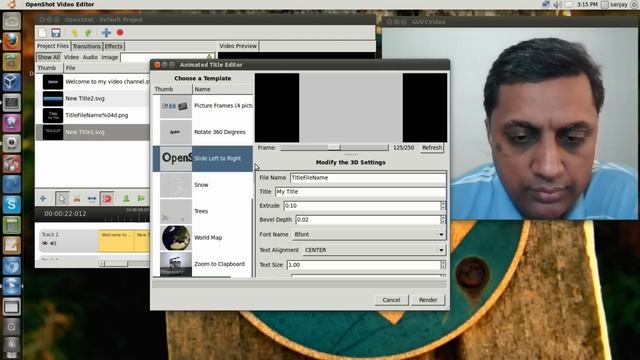The image size is (640, 360).
Task: Click the Add Track plus icon on timeline
Action: 43,199
